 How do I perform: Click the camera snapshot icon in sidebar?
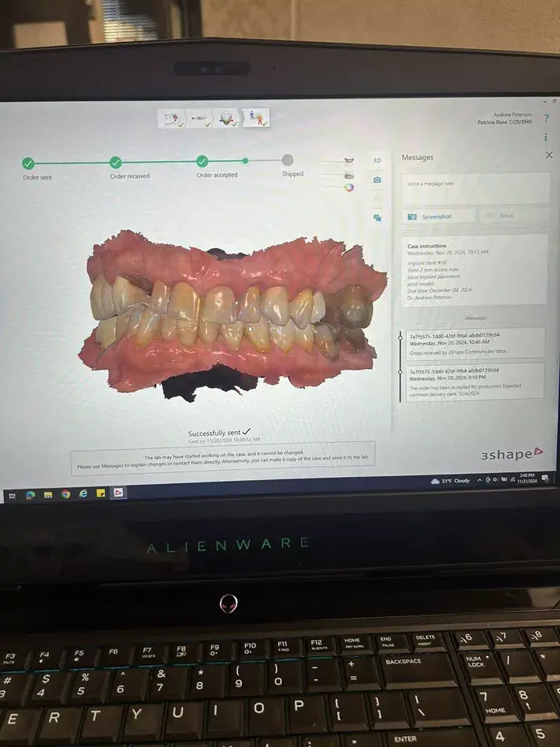377,180
